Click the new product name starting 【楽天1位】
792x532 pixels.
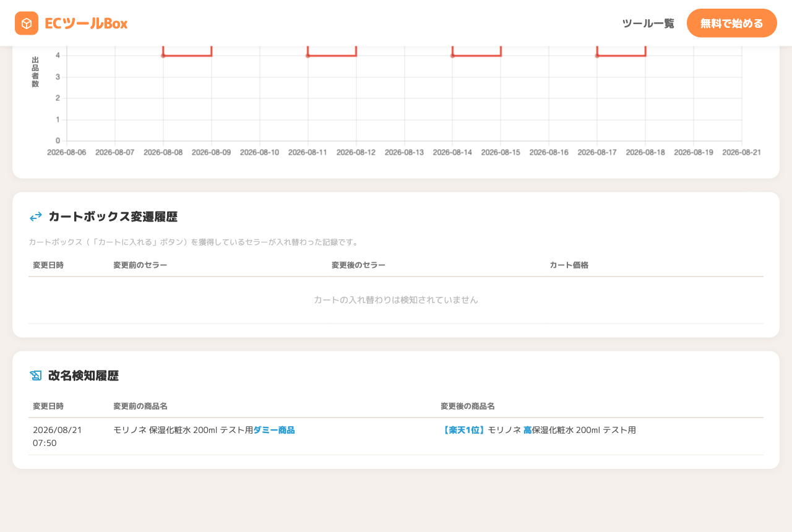point(538,430)
